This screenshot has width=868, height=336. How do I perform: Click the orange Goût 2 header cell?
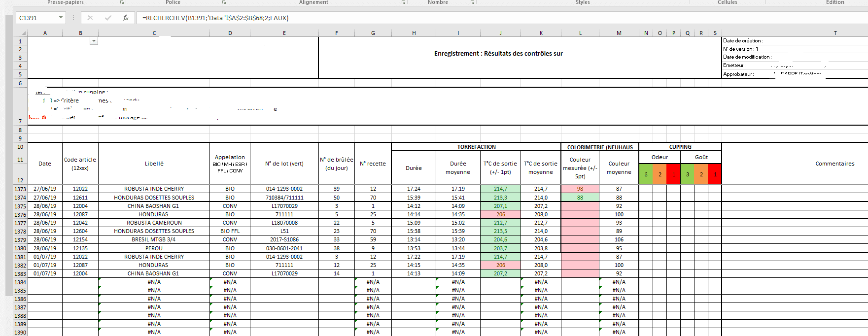pyautogui.click(x=701, y=174)
